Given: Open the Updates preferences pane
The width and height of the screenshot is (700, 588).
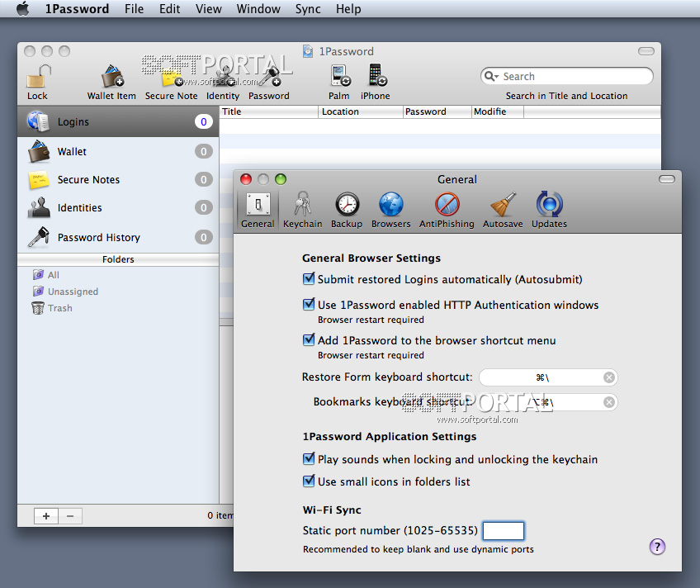Looking at the screenshot, I should [549, 210].
